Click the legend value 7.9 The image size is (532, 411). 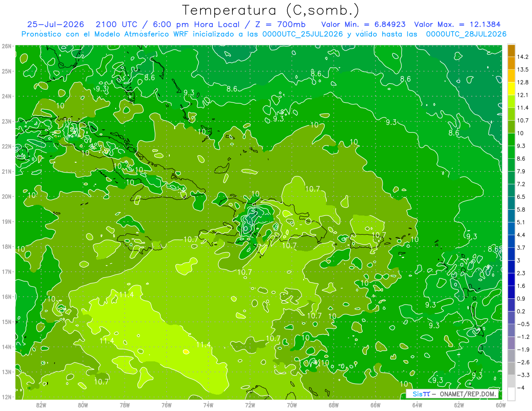tap(521, 171)
